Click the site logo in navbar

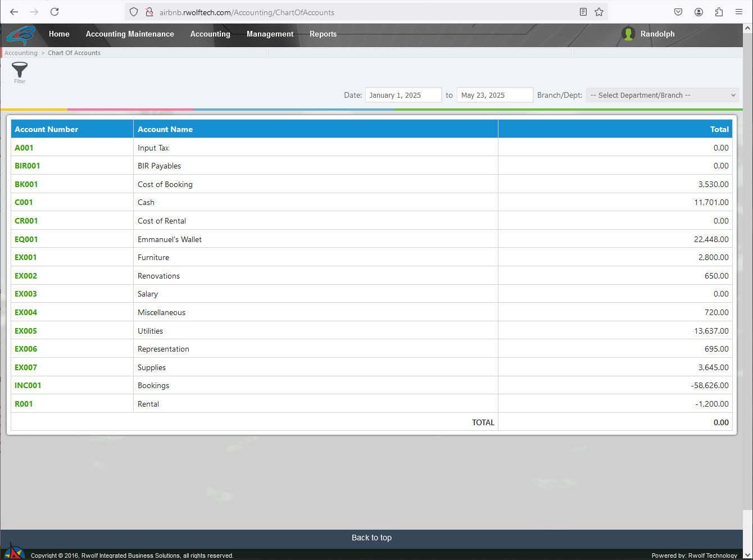click(x=21, y=35)
